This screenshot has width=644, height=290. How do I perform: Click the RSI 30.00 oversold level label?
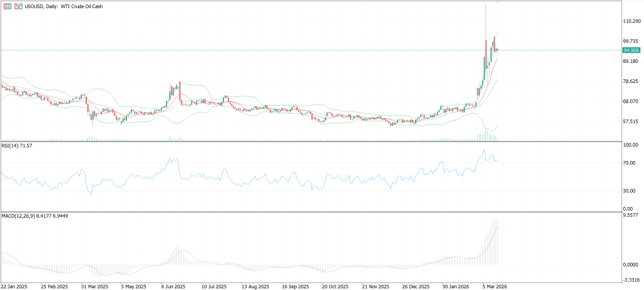click(630, 191)
